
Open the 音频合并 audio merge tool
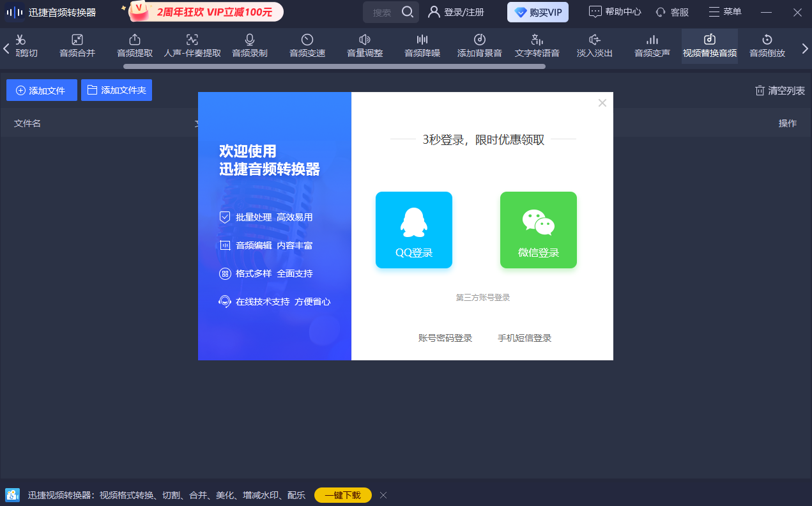[x=77, y=45]
